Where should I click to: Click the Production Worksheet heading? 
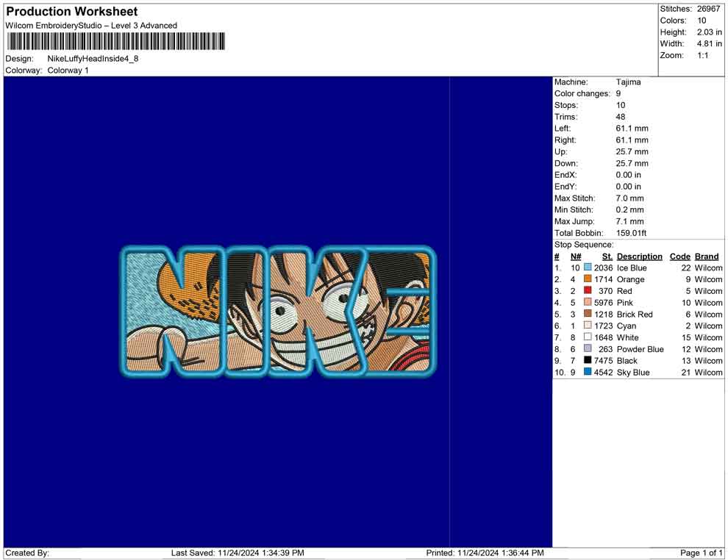[x=71, y=12]
